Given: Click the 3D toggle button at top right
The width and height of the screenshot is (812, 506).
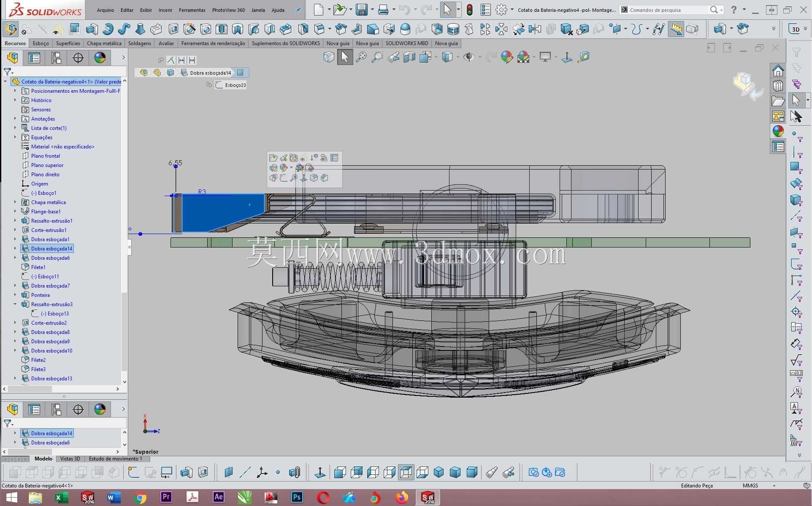Looking at the screenshot, I should [x=796, y=29].
